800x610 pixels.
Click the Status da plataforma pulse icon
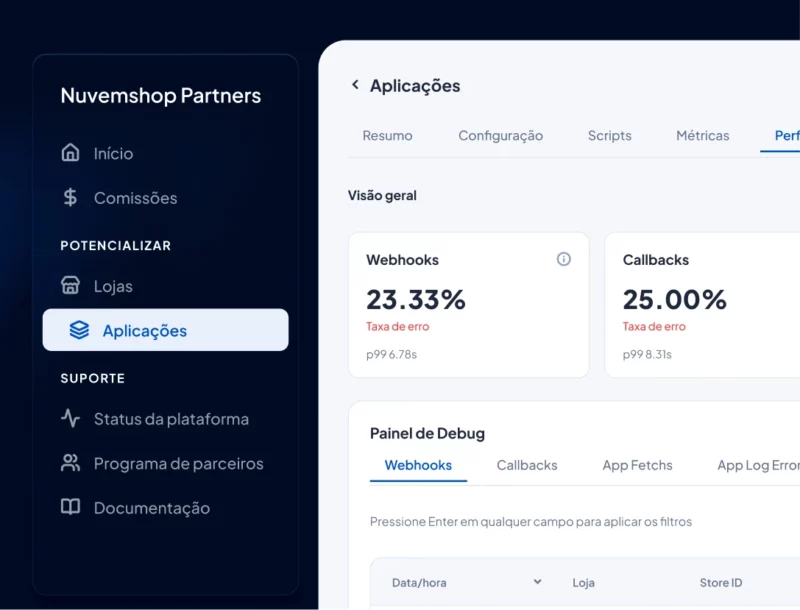coord(70,419)
